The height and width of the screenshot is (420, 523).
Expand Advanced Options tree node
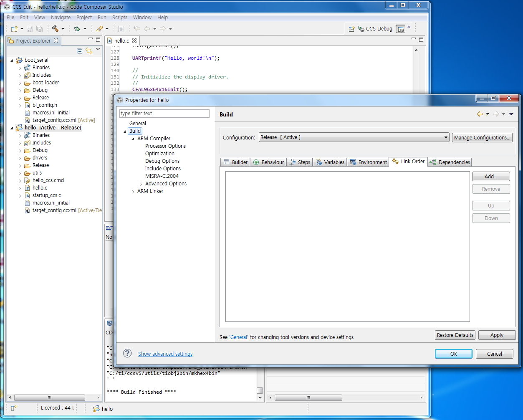pyautogui.click(x=141, y=184)
